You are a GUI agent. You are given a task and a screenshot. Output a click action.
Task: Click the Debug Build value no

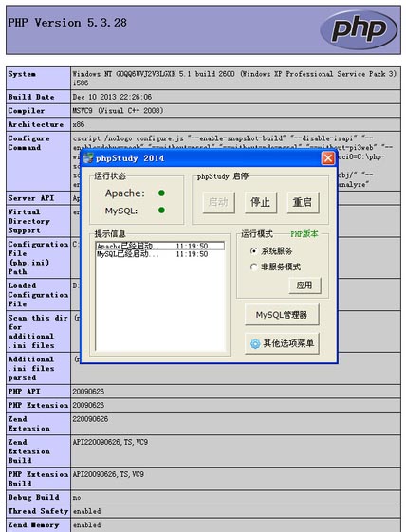(77, 498)
